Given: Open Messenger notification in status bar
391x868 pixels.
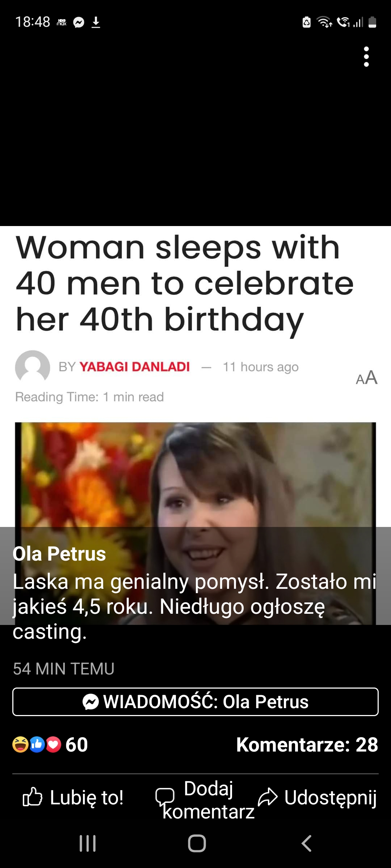Looking at the screenshot, I should [79, 23].
